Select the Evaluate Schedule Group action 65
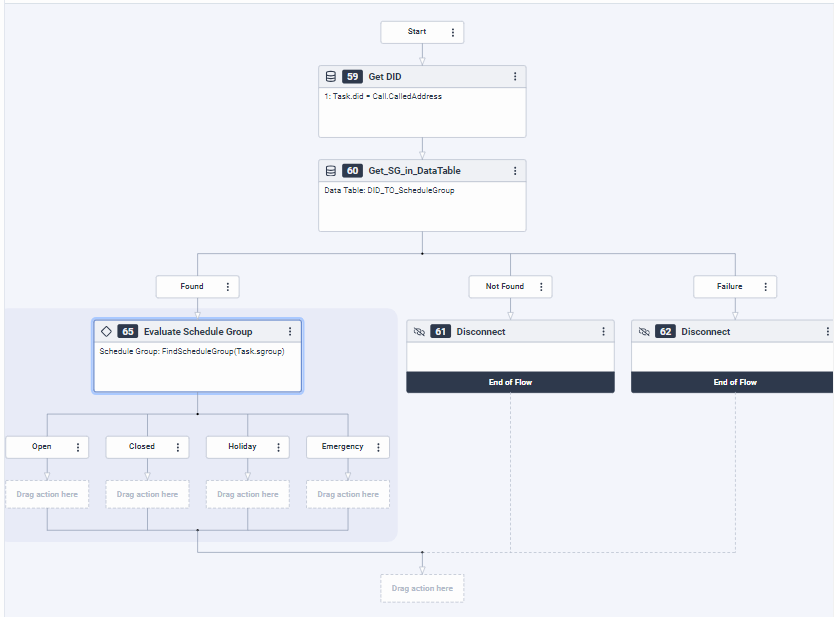The image size is (834, 617). pos(197,331)
